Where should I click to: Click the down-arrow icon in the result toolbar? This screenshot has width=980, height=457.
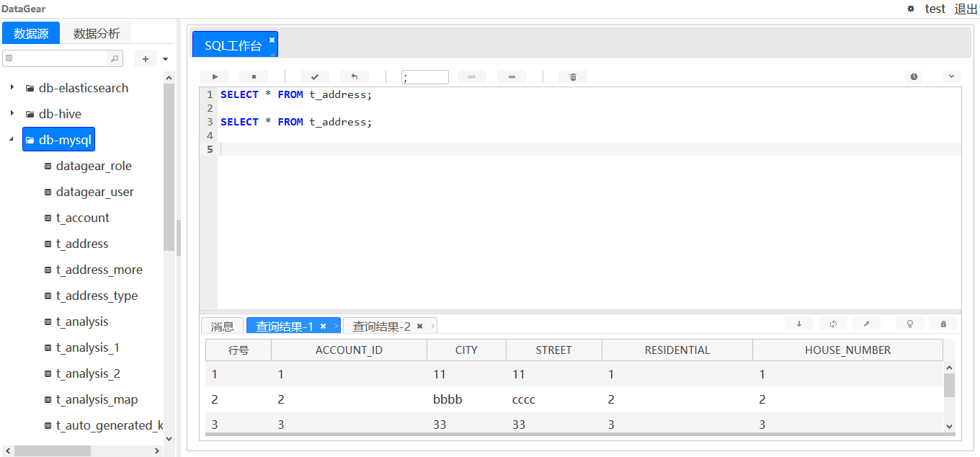click(x=799, y=324)
